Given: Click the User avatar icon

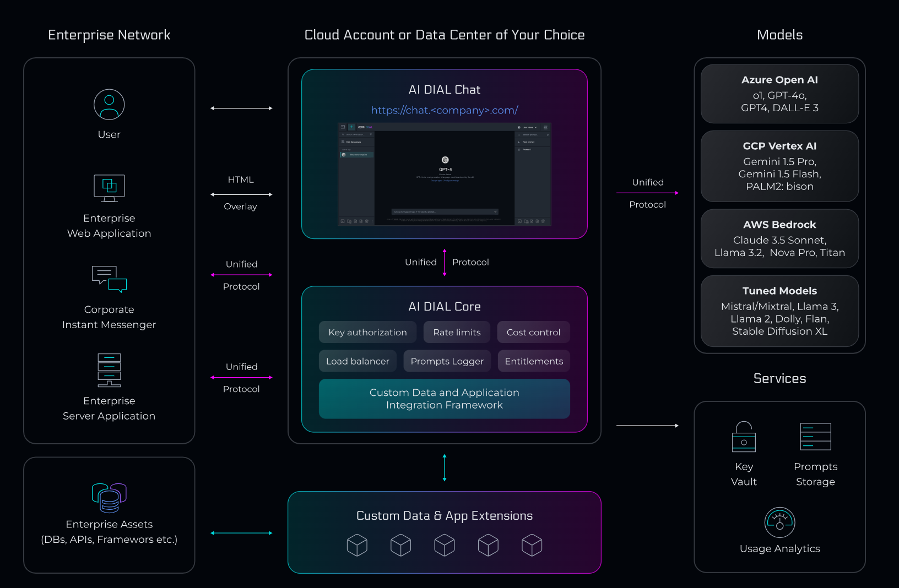Looking at the screenshot, I should (109, 105).
